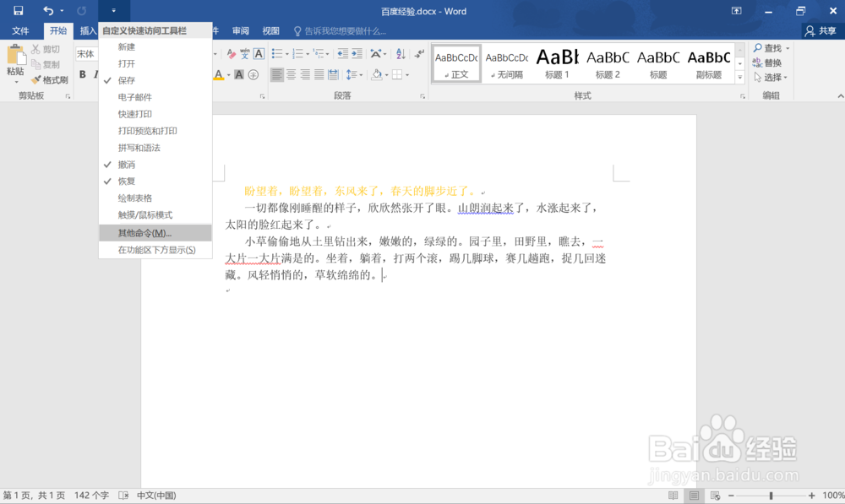The height and width of the screenshot is (504, 845).
Task: Open Replace (替换) using its icon
Action: pos(757,62)
